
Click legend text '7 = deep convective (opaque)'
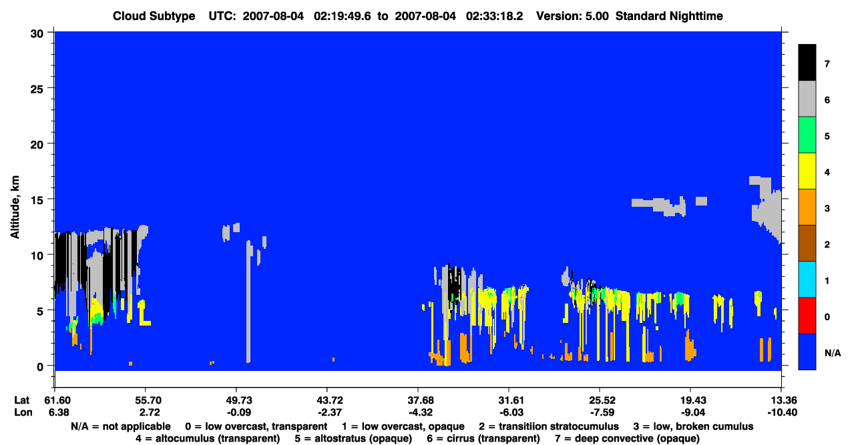(627, 438)
